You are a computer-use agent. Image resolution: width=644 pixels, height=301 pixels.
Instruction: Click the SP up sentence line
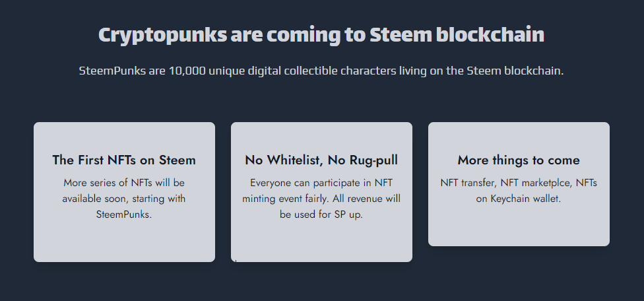(x=321, y=215)
